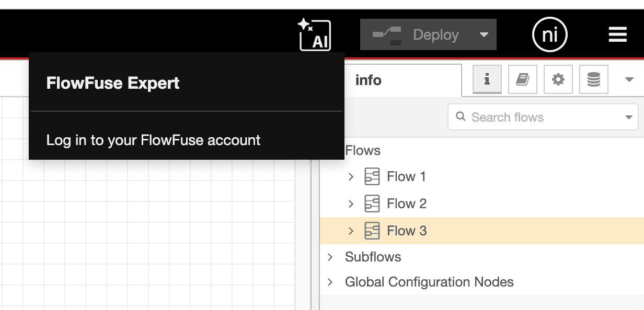Open the user menu labeled ni
This screenshot has width=644, height=310.
click(x=549, y=34)
